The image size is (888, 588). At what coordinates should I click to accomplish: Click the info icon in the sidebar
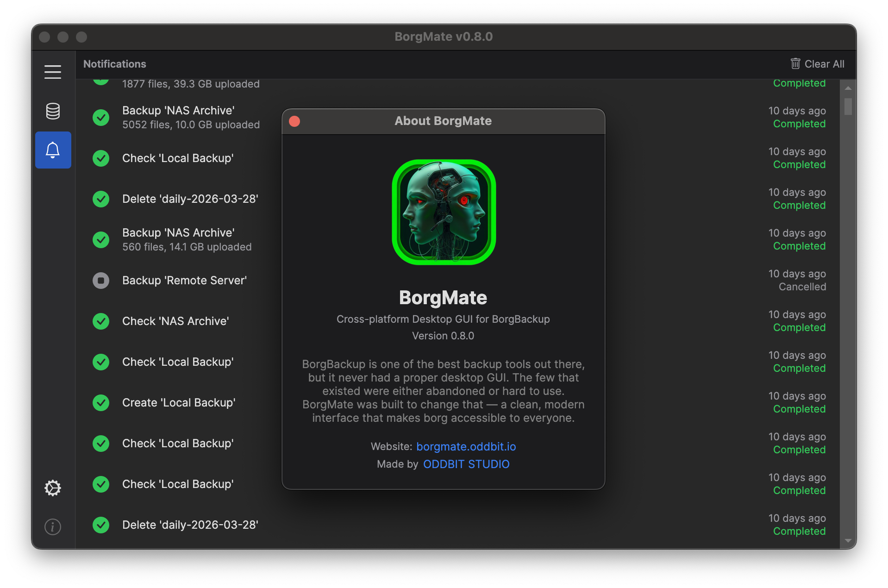pos(53,527)
